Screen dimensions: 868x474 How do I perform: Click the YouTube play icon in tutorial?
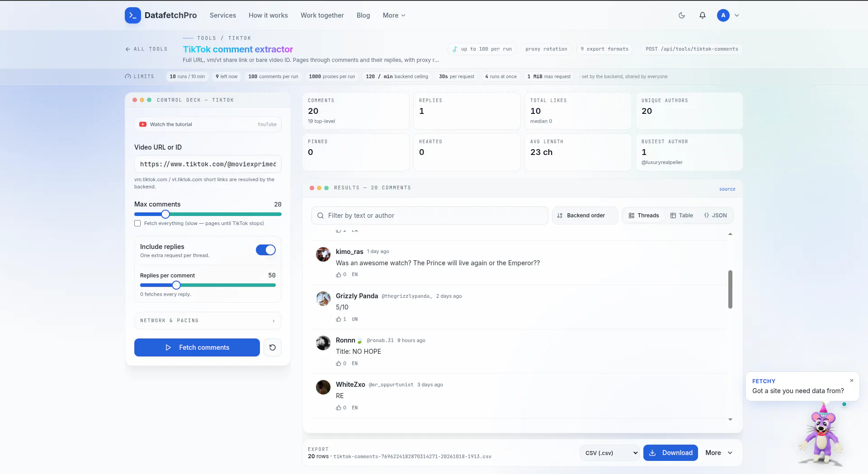pyautogui.click(x=143, y=124)
